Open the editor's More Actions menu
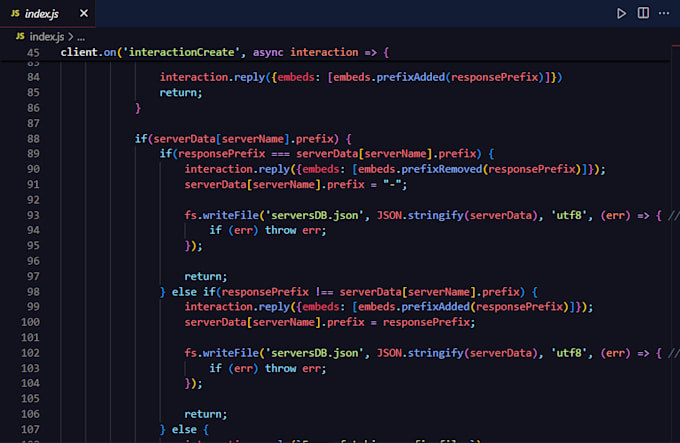The height and width of the screenshot is (443, 680). tap(664, 13)
